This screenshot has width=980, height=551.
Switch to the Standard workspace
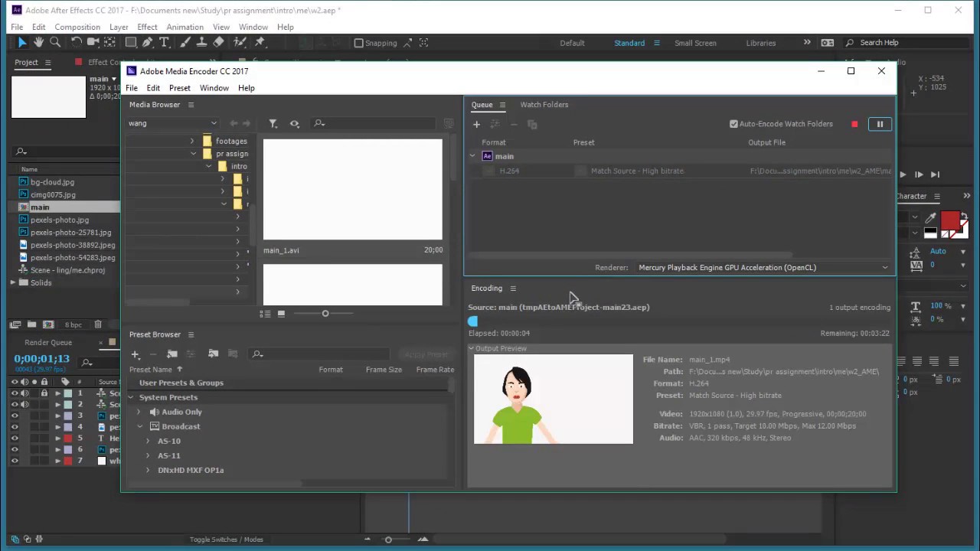pos(629,43)
